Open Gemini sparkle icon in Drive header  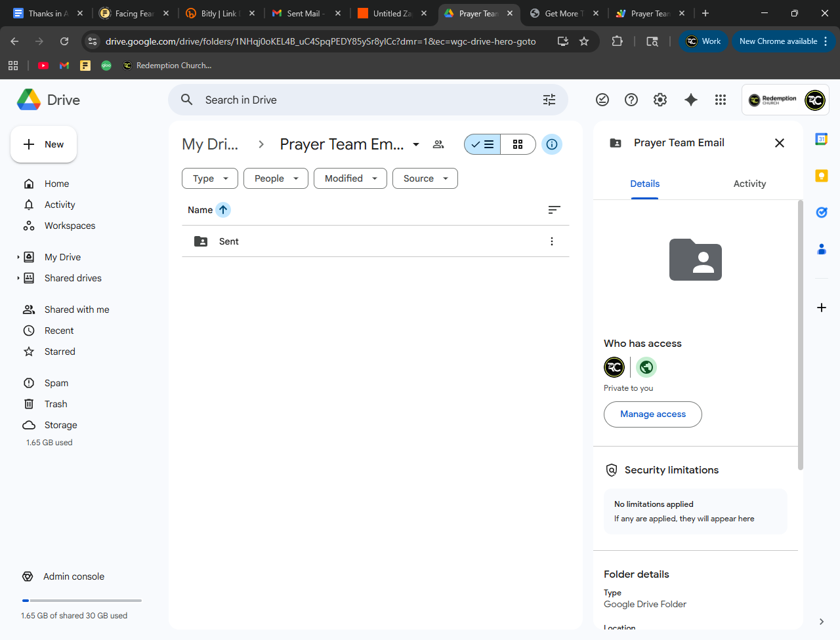click(690, 100)
